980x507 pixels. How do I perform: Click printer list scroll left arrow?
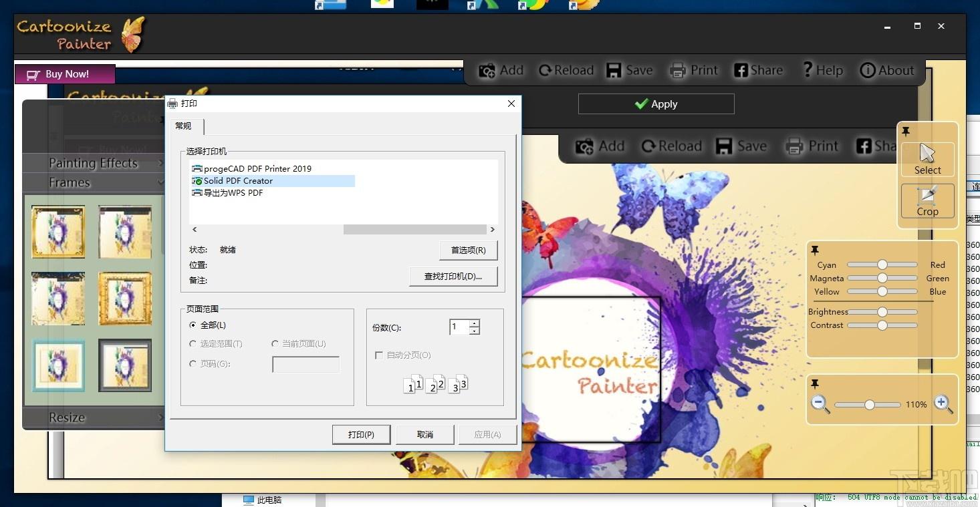(x=195, y=230)
